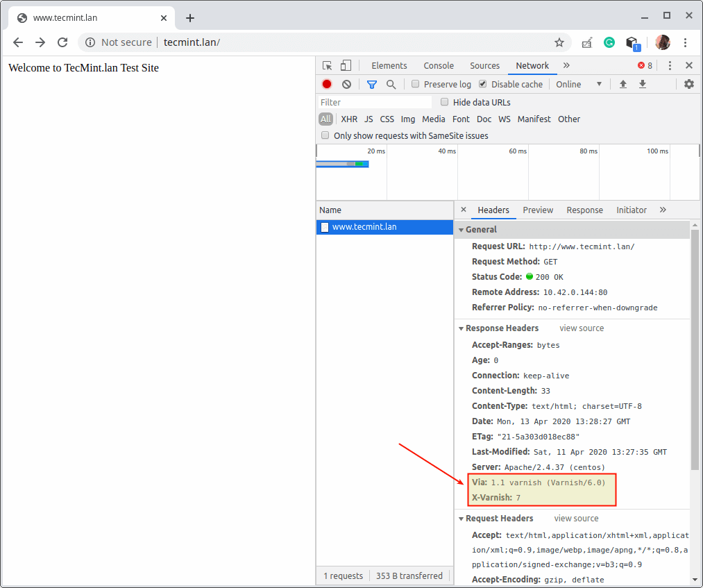Open the pen extension icon in toolbar

tap(587, 42)
